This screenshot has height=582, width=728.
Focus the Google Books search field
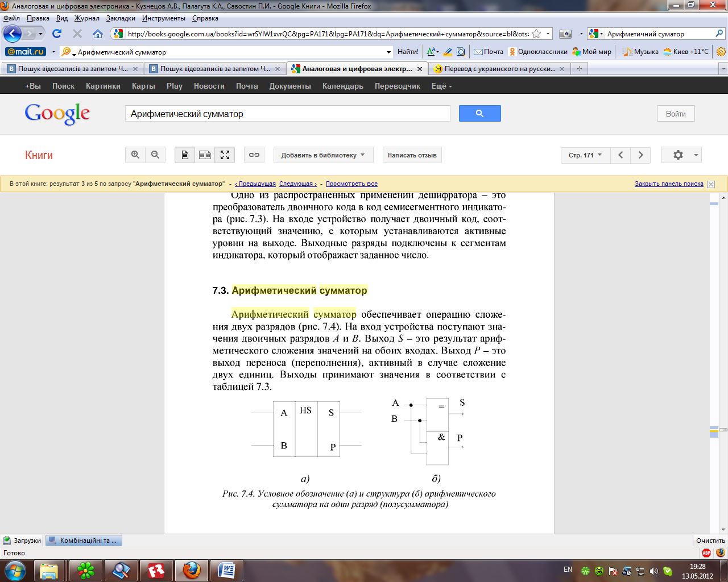pos(287,114)
